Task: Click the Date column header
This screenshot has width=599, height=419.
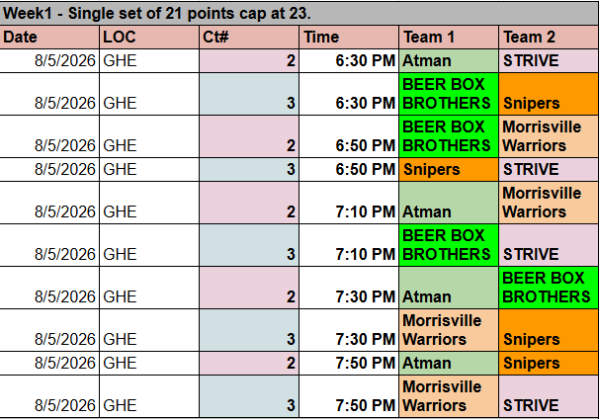Action: pos(50,37)
